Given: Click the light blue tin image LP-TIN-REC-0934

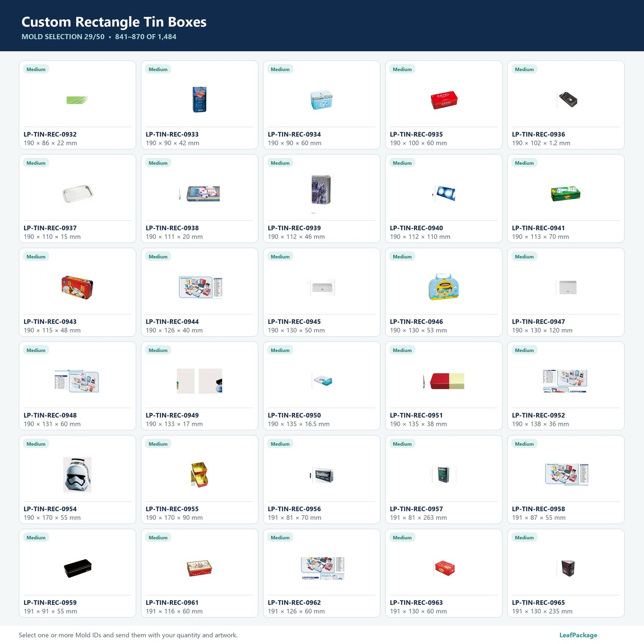Looking at the screenshot, I should coord(322,100).
